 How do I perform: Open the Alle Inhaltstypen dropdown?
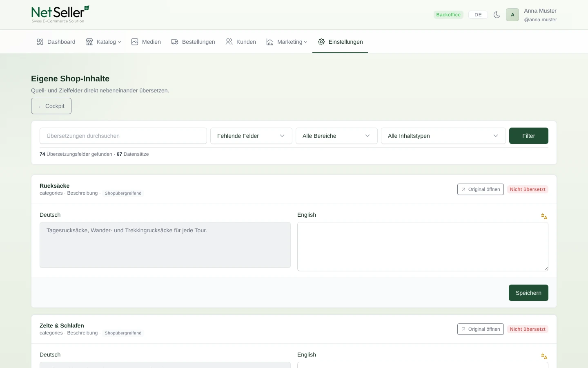point(443,136)
